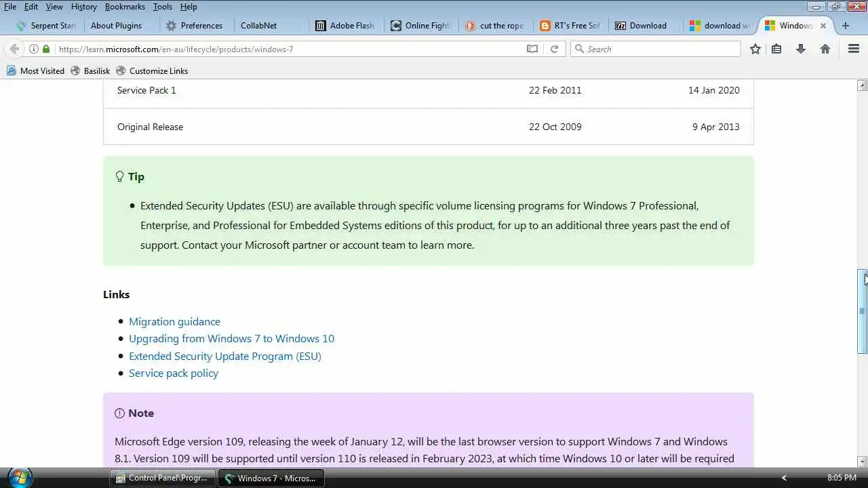
Task: Select the 9 Apr 2013 end date
Action: pyautogui.click(x=715, y=127)
